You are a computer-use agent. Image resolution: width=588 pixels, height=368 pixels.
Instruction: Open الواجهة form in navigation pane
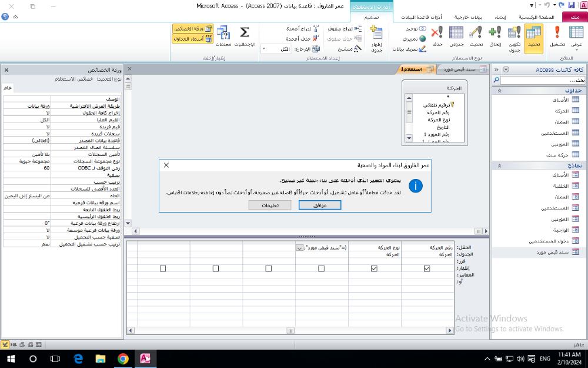pyautogui.click(x=566, y=230)
